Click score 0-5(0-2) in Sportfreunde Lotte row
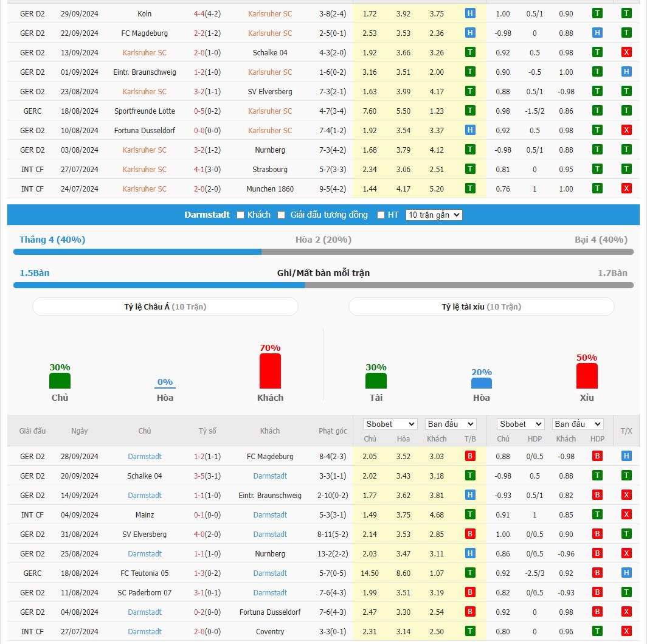This screenshot has height=644, width=647. [x=207, y=111]
